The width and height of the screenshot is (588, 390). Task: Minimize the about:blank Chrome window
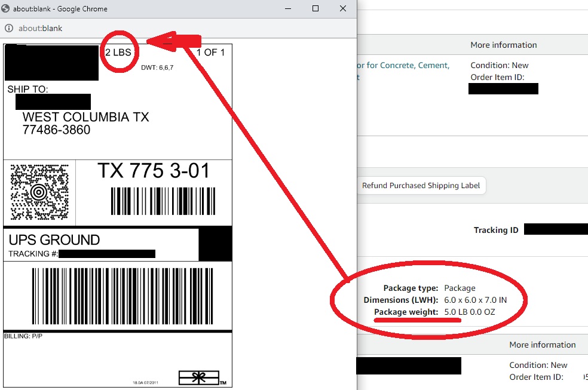click(x=288, y=8)
